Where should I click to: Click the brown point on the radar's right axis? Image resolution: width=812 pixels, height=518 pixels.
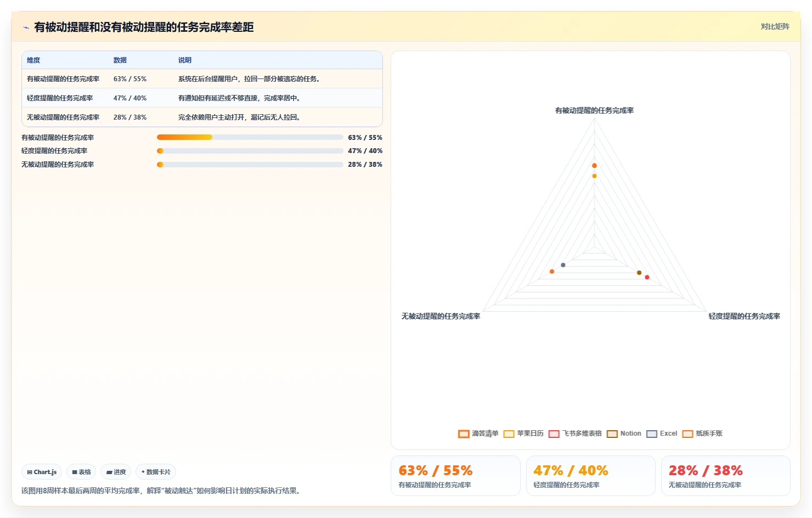(639, 273)
